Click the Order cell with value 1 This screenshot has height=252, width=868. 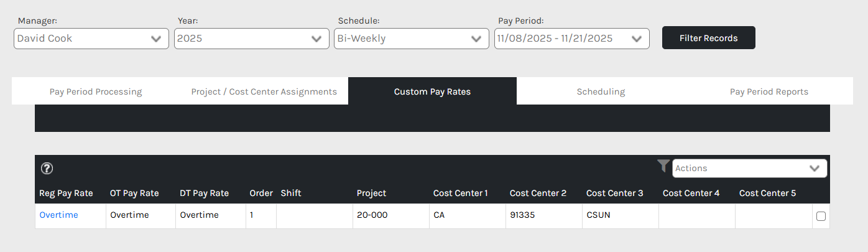[261, 216]
